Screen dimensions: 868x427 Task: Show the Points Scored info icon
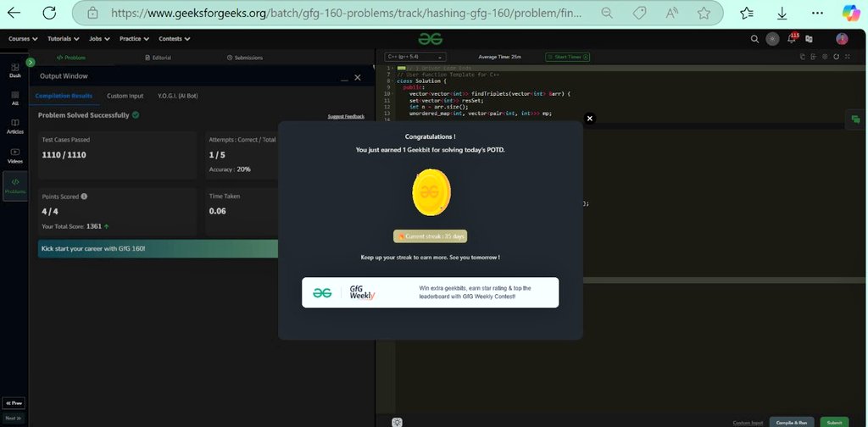click(84, 197)
